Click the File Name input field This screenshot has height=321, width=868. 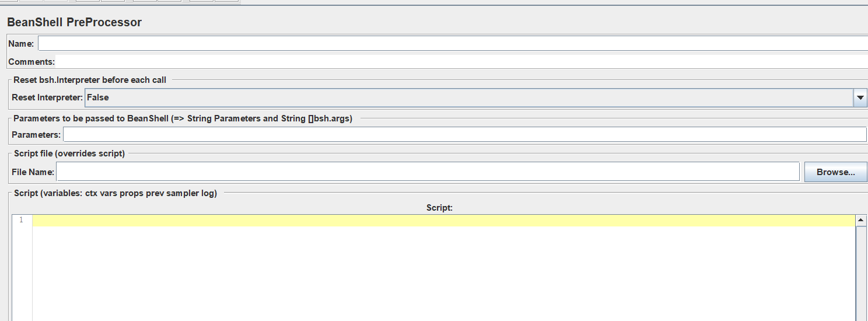[428, 172]
